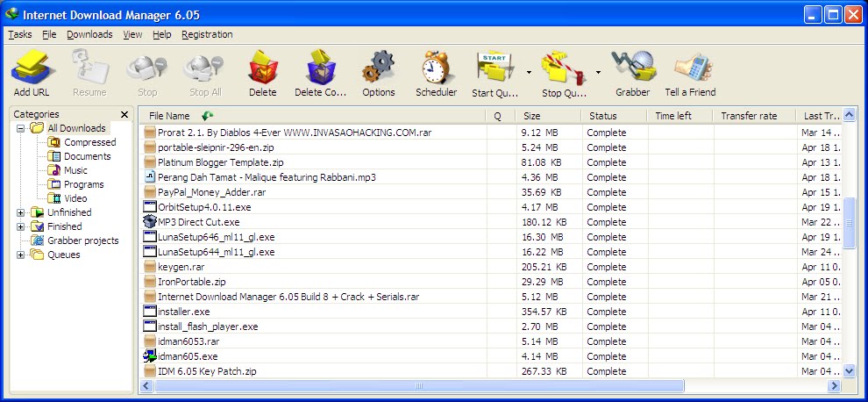The width and height of the screenshot is (868, 402).
Task: Open Start Queue dropdown arrow
Action: point(530,73)
